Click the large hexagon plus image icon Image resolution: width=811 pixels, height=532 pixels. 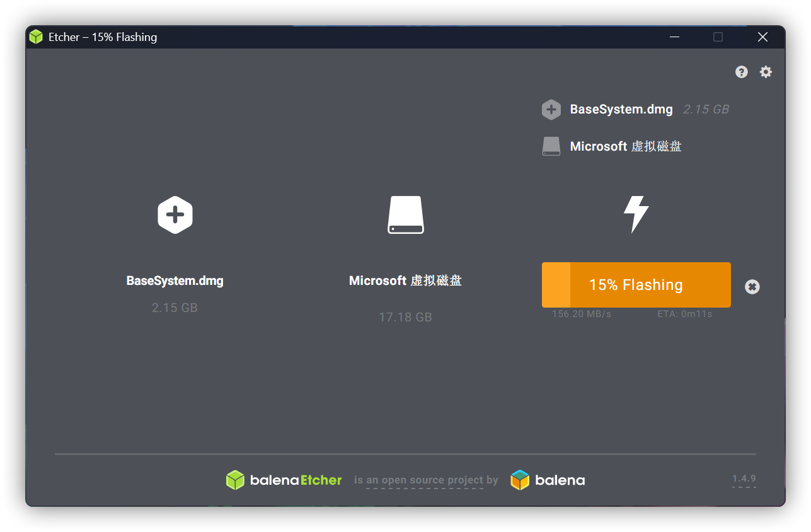click(175, 215)
